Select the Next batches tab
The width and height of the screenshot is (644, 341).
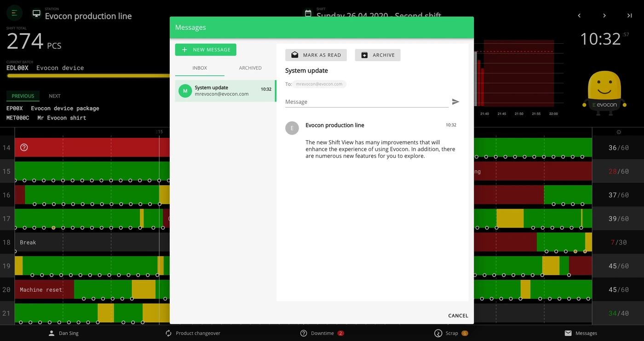[x=55, y=96]
